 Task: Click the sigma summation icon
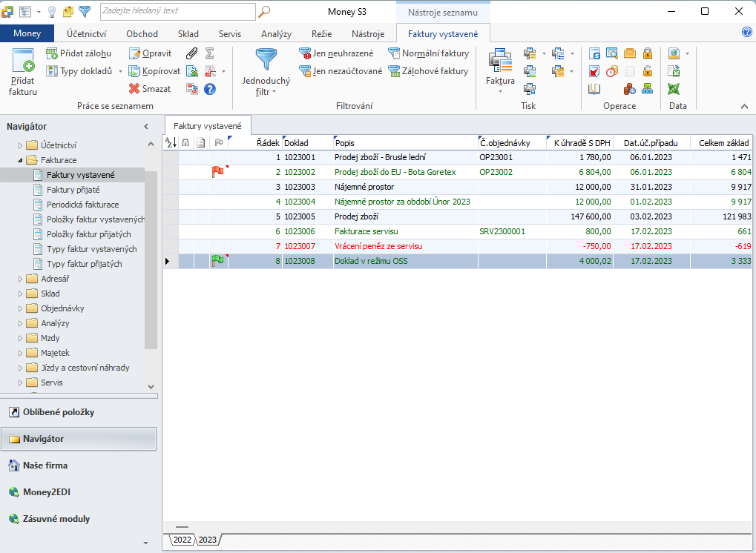click(x=210, y=53)
